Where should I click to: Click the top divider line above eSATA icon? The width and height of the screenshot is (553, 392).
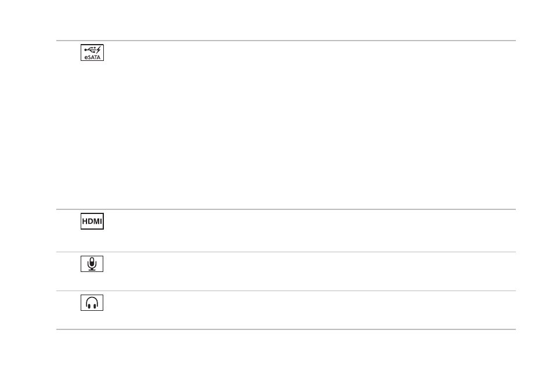(286, 41)
